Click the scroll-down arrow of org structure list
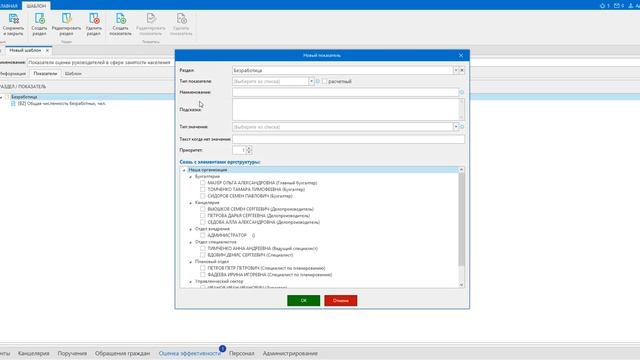This screenshot has height=360, width=640. [x=462, y=285]
